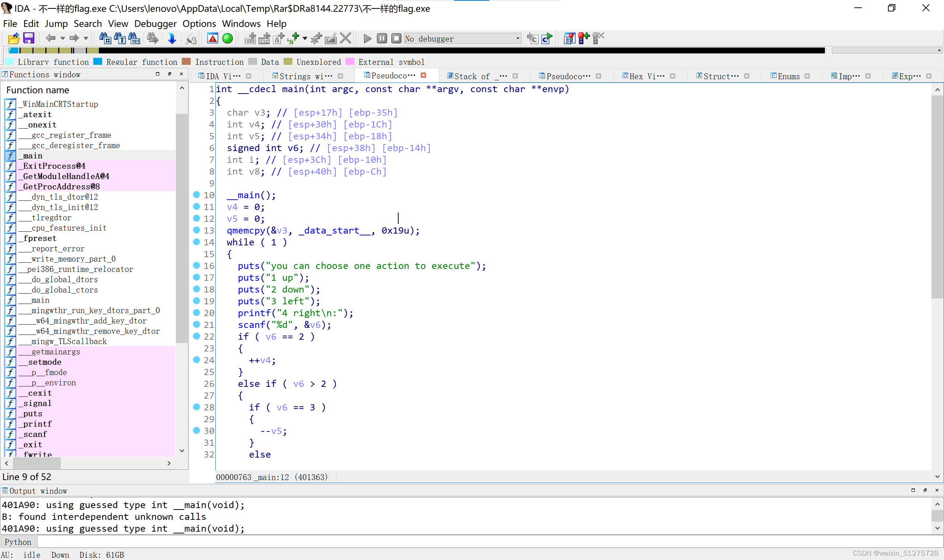Start the debugger process play button

click(367, 38)
